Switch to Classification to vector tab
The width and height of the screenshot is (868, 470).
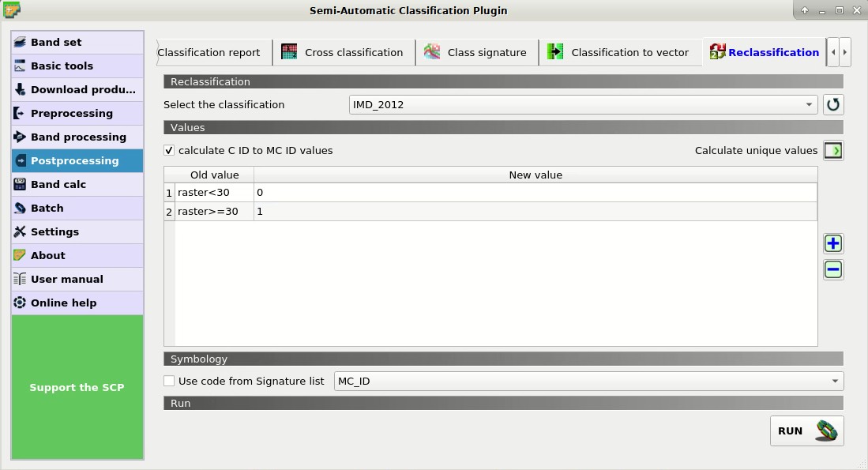point(620,53)
